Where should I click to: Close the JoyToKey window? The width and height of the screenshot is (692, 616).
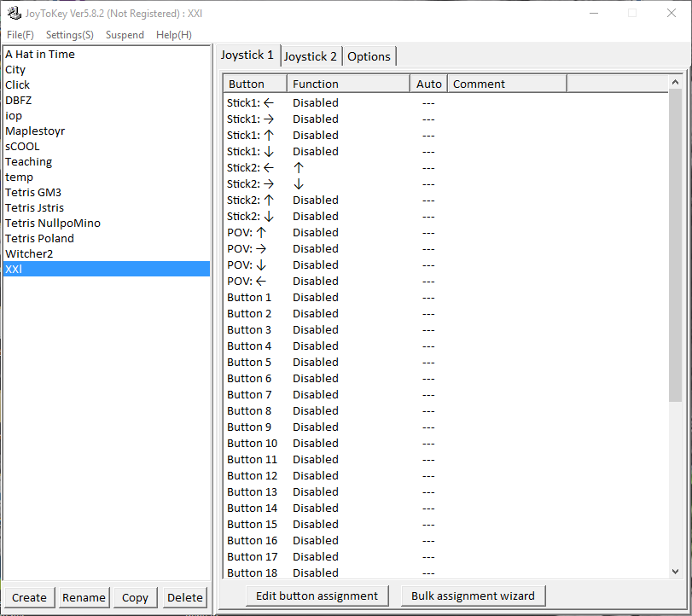coord(672,14)
